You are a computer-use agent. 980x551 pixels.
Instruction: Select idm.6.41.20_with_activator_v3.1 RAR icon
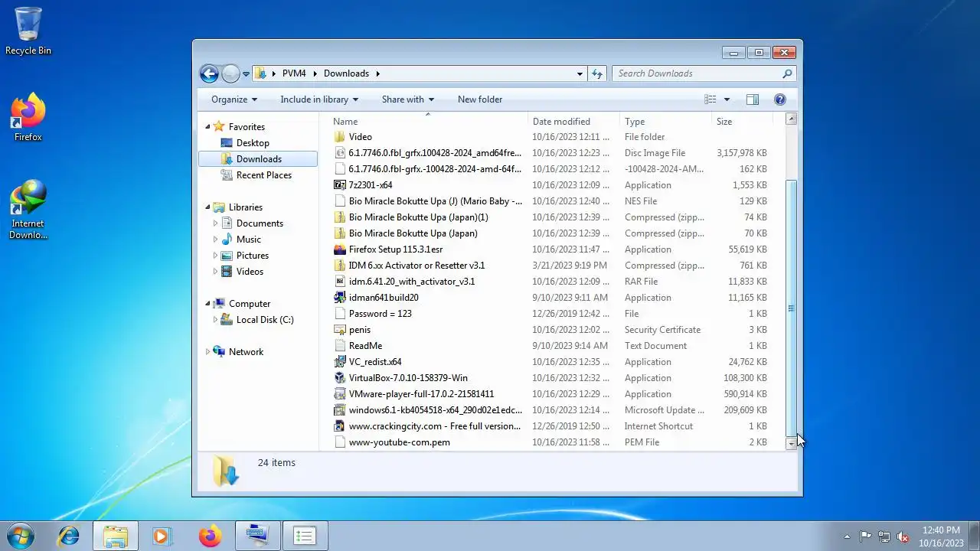click(x=341, y=282)
